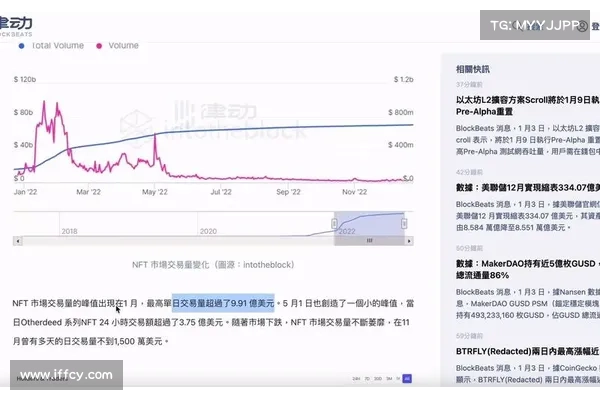This screenshot has height=400, width=600.
Task: Click the 2018 label in the range navigator
Action: [x=69, y=231]
